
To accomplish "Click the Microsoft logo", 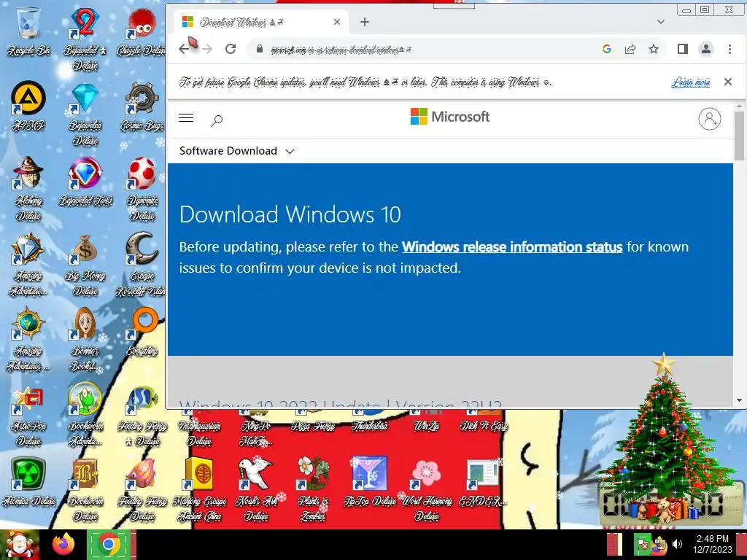I will point(450,116).
